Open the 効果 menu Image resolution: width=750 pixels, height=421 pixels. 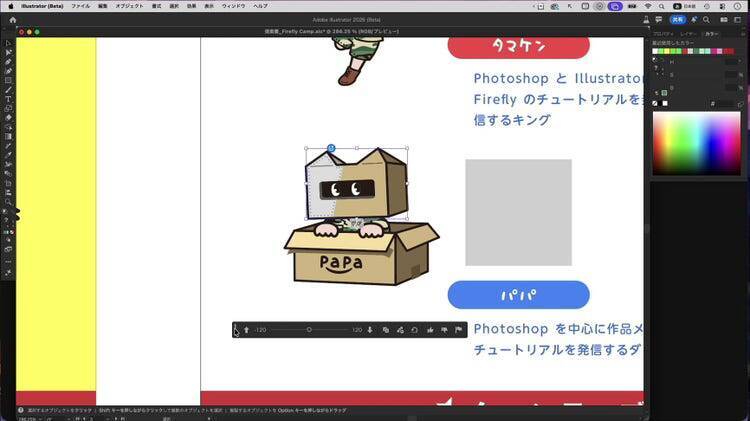[x=191, y=6]
